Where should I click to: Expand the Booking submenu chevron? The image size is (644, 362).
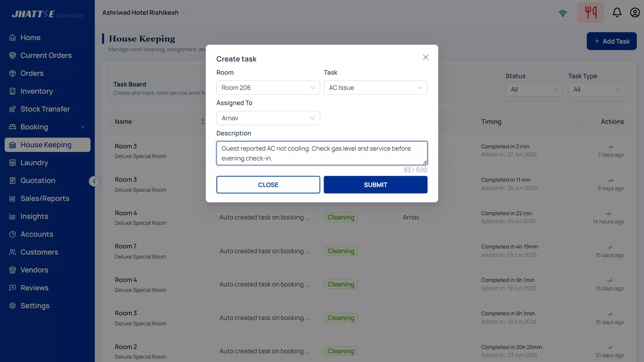pos(83,127)
